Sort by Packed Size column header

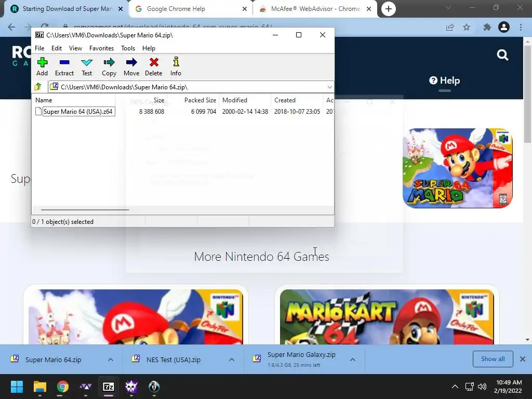(x=193, y=100)
